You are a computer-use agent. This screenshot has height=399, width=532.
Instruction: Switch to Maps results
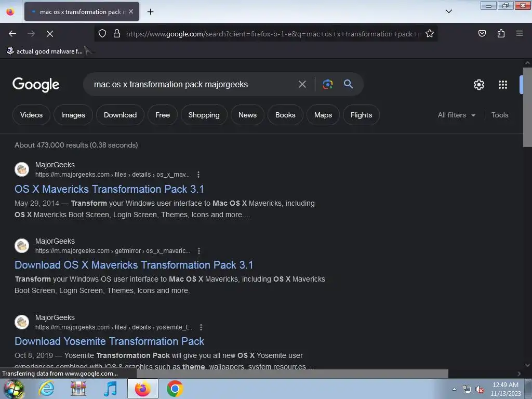323,115
